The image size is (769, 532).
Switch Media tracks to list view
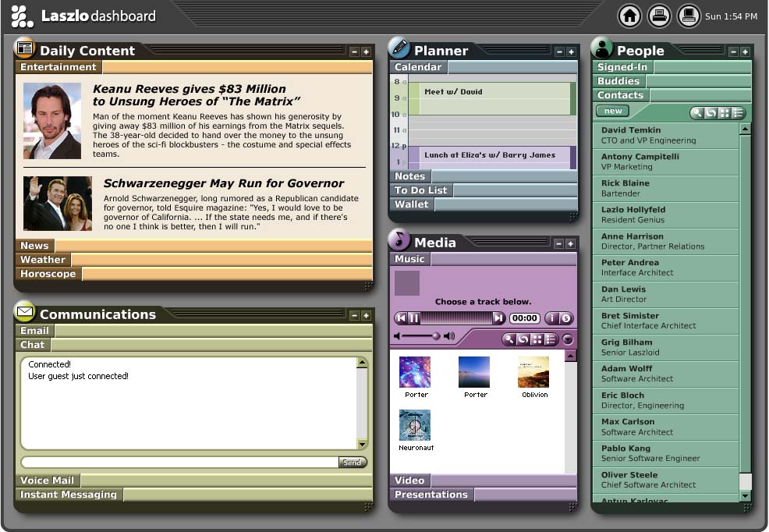click(550, 339)
